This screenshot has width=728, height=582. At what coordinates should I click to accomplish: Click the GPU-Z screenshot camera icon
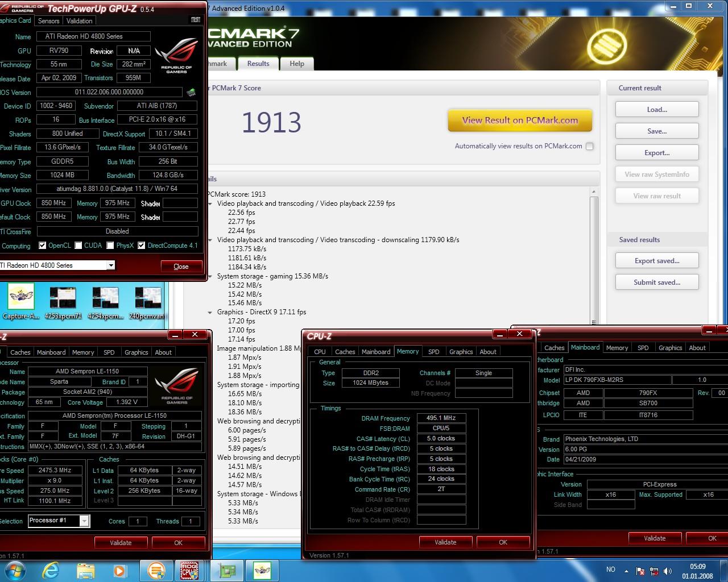[196, 20]
